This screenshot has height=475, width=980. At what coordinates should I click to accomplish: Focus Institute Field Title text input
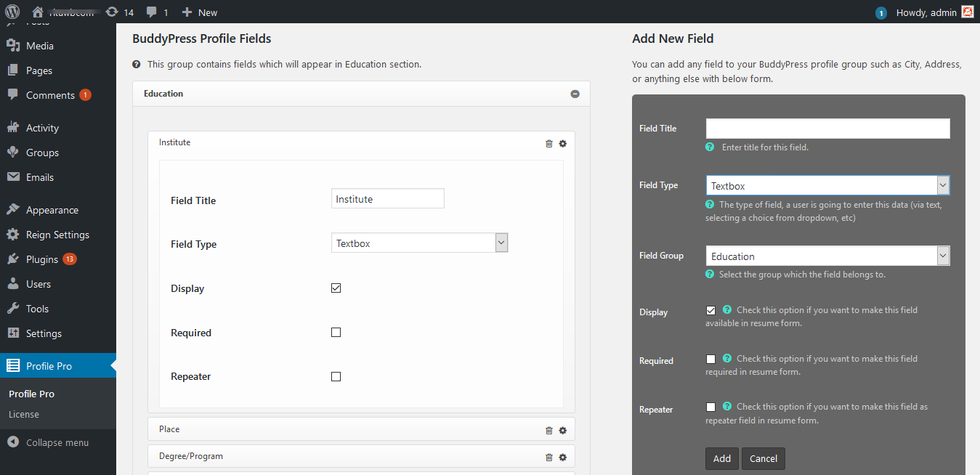click(x=387, y=198)
